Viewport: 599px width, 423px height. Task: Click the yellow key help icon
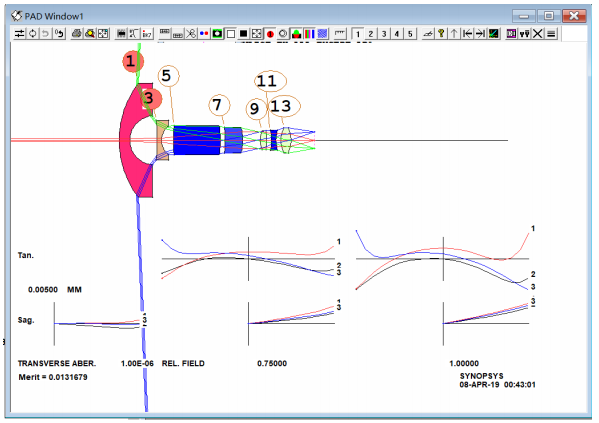click(441, 34)
